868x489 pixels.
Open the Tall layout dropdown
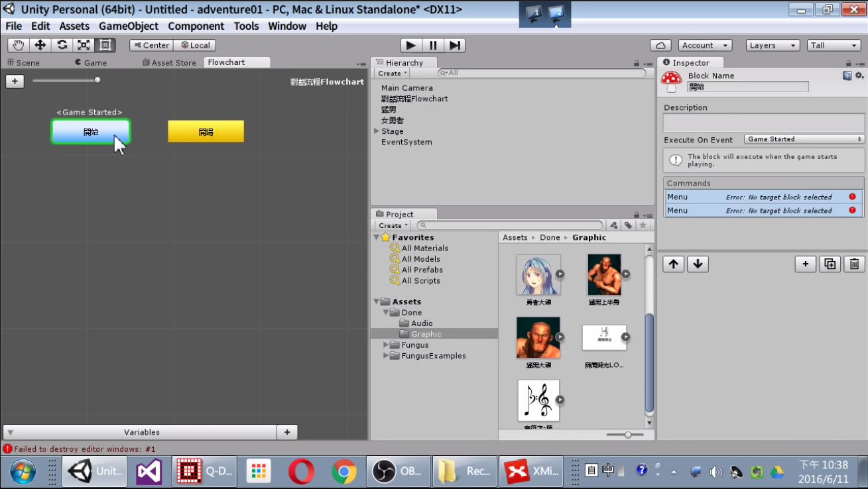(x=834, y=45)
